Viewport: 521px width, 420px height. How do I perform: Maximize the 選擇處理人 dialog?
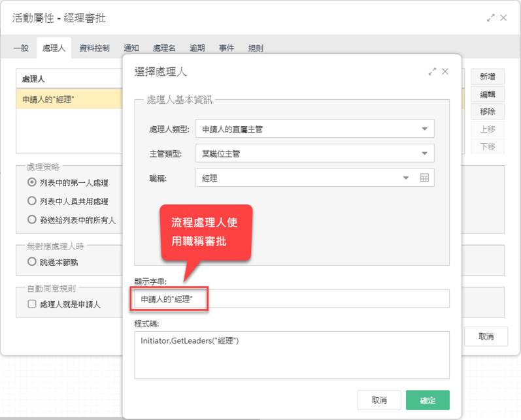click(x=432, y=71)
